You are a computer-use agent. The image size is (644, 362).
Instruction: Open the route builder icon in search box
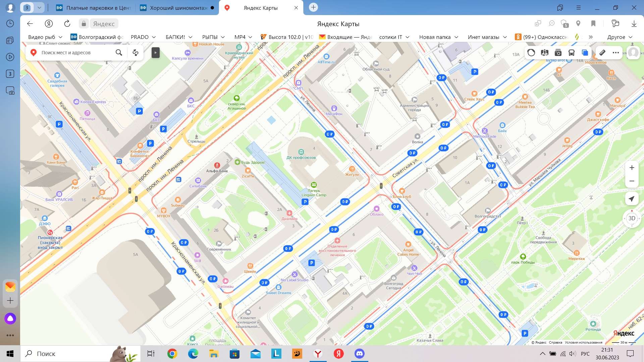(136, 53)
